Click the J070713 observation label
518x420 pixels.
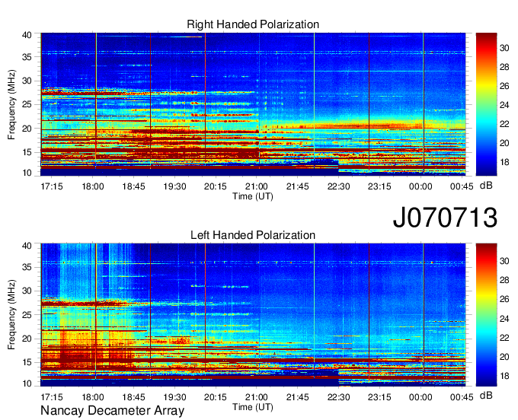point(445,217)
